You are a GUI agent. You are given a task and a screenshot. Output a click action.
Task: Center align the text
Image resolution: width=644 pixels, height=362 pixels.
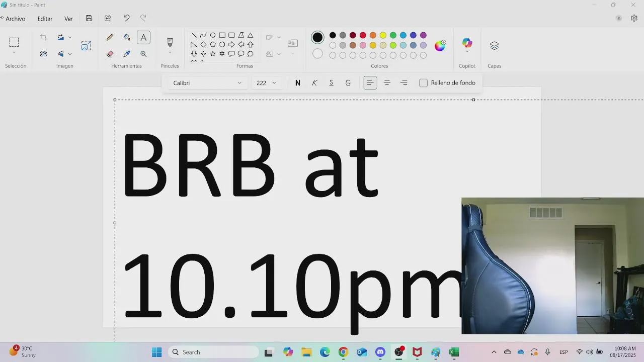[x=387, y=83]
